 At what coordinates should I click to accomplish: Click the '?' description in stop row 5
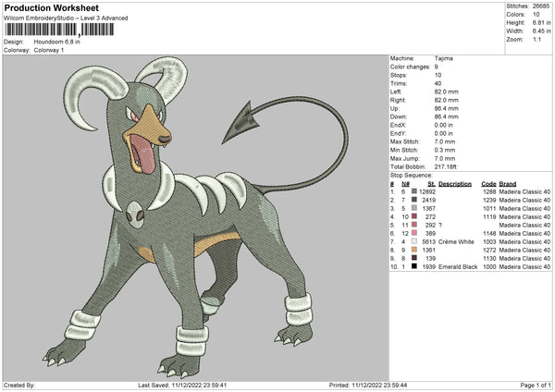(x=440, y=225)
